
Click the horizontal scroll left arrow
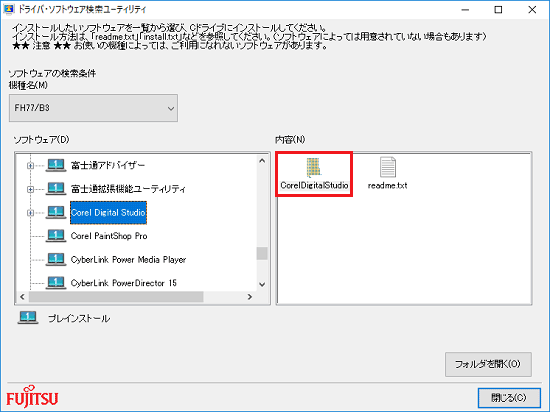(x=22, y=297)
